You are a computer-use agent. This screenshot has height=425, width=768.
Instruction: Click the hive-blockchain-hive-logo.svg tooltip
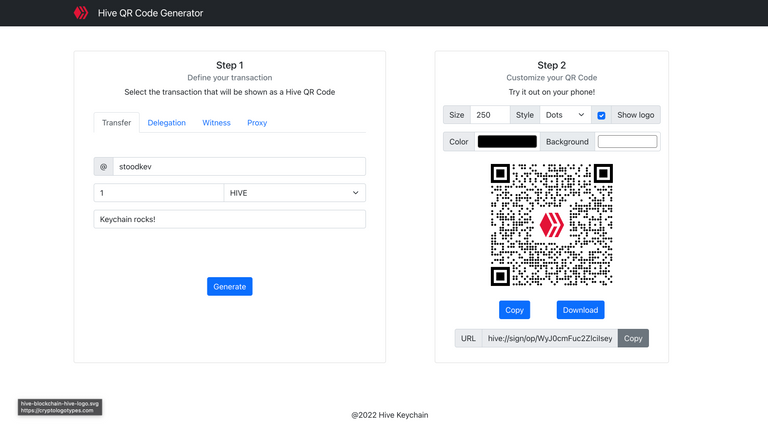60,407
